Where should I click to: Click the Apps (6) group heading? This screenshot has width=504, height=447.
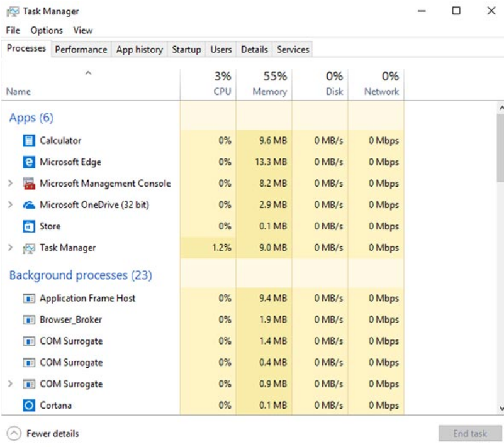[x=31, y=118]
